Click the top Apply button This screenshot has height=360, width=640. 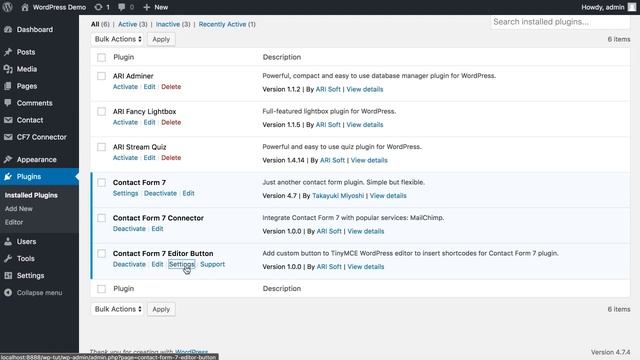(x=161, y=39)
